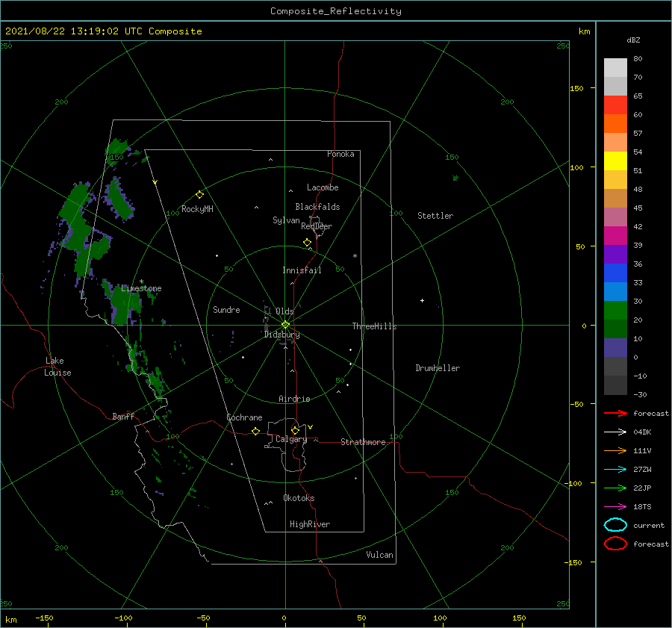Click the Limestone label on the map
The image size is (672, 628).
tap(141, 288)
